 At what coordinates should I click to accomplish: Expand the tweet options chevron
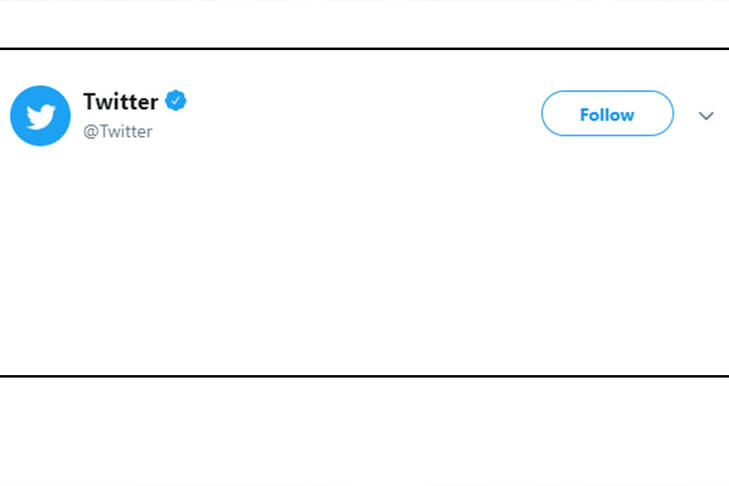pyautogui.click(x=706, y=116)
